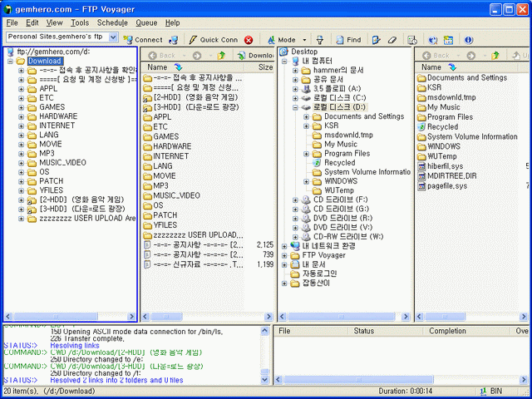Click Status column header in queue
The height and width of the screenshot is (399, 532).
pos(386,331)
